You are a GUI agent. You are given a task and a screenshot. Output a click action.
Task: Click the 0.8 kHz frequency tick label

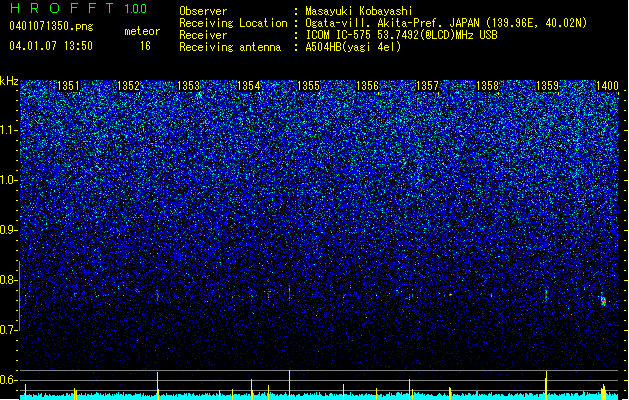pos(9,280)
